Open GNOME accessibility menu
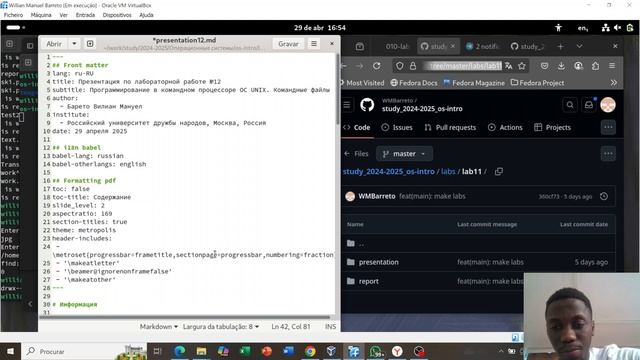The height and width of the screenshot is (360, 640). pos(558,28)
